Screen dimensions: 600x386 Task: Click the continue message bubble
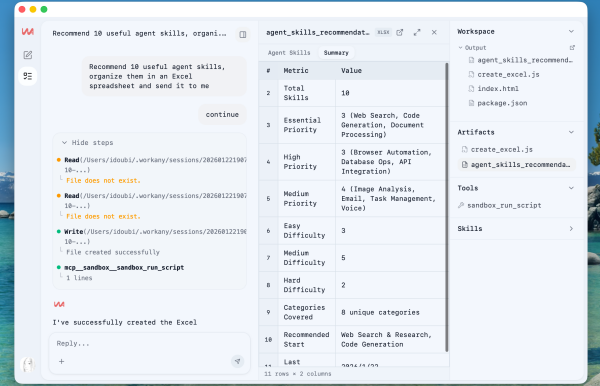[x=222, y=114]
